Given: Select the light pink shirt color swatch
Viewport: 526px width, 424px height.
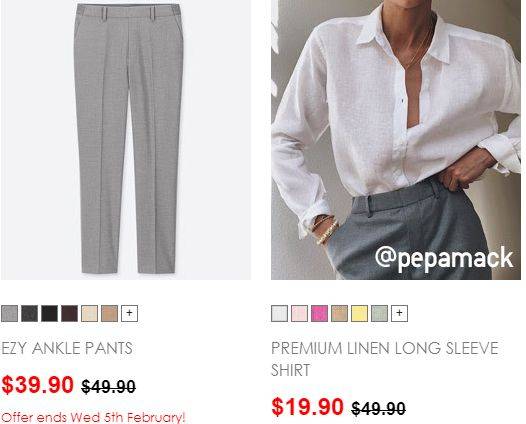Looking at the screenshot, I should [x=300, y=313].
